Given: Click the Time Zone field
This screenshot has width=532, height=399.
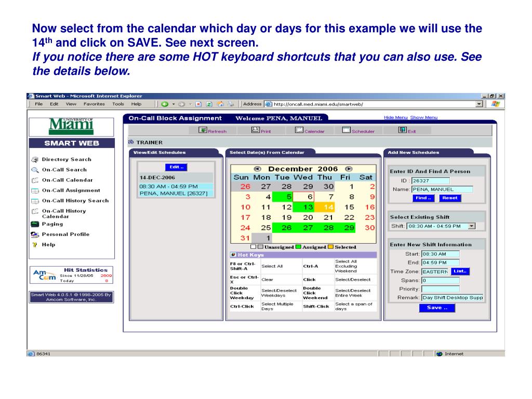Looking at the screenshot, I should click(x=435, y=272).
